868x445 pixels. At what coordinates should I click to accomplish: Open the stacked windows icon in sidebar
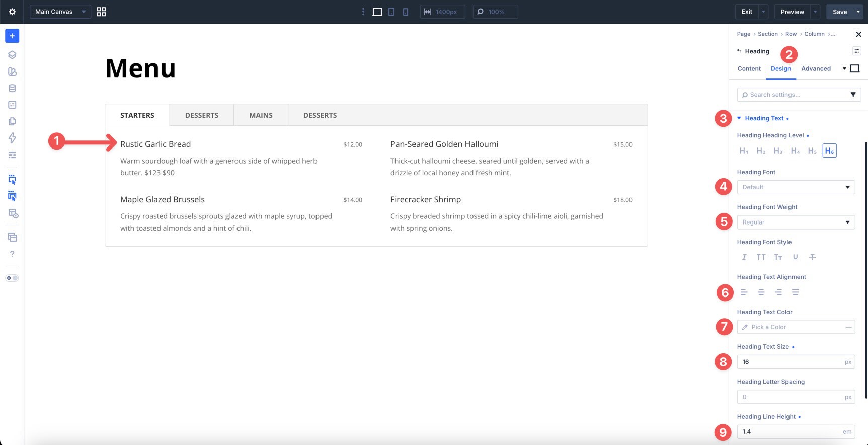click(x=12, y=237)
